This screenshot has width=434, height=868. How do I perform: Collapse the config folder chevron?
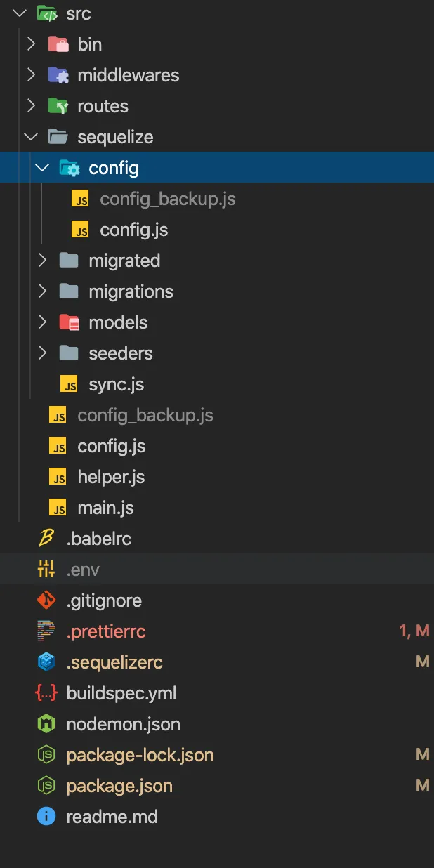[42, 168]
